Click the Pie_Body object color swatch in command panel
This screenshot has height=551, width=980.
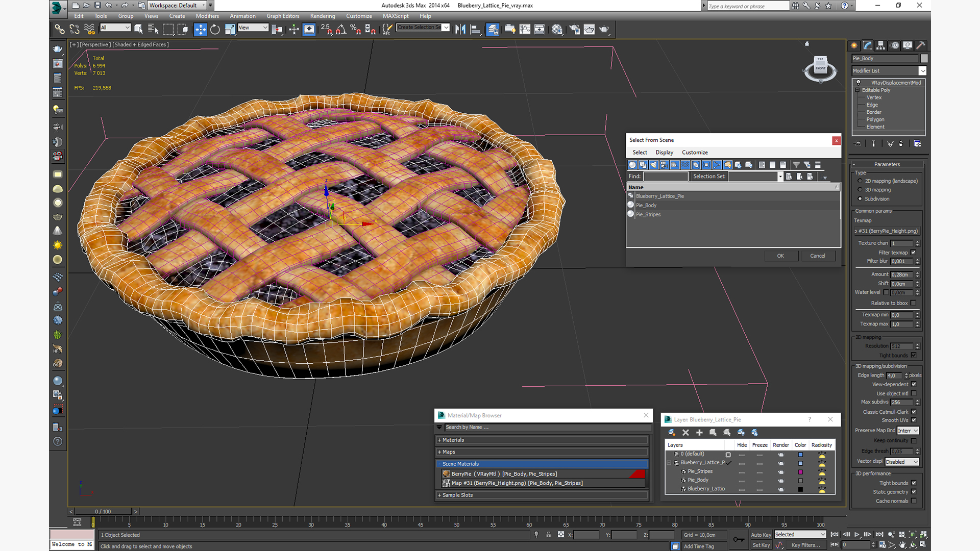point(924,59)
